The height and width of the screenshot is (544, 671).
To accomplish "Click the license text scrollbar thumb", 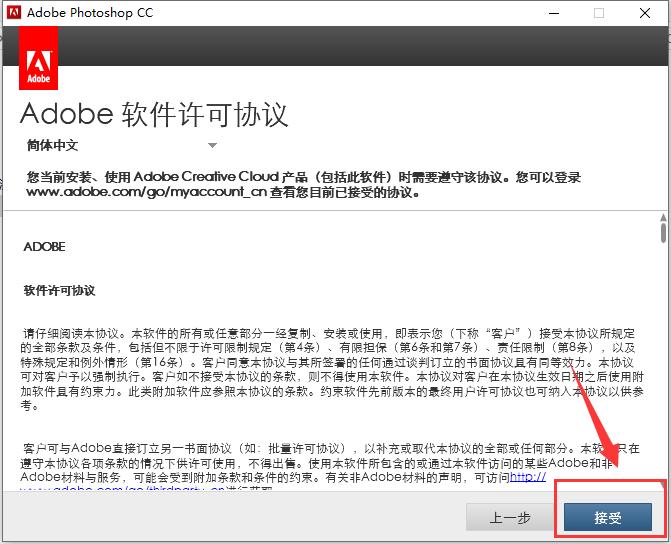I will (663, 233).
